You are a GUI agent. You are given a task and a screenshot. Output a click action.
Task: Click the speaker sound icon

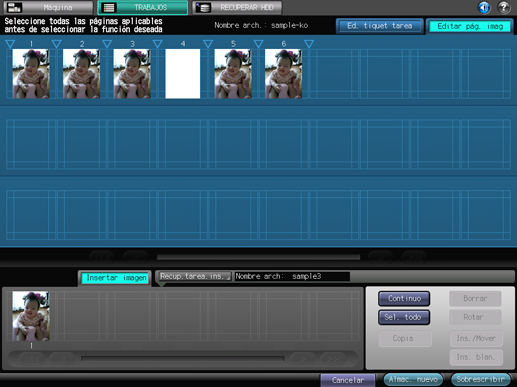(484, 7)
